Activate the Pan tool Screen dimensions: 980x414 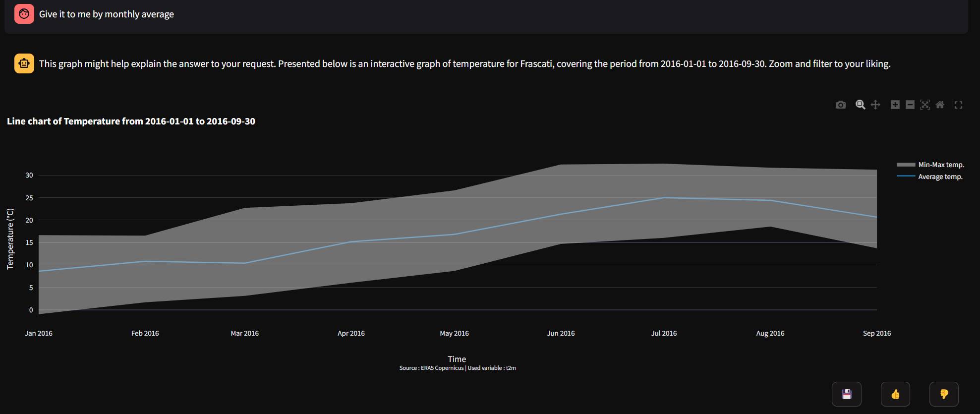(x=875, y=105)
